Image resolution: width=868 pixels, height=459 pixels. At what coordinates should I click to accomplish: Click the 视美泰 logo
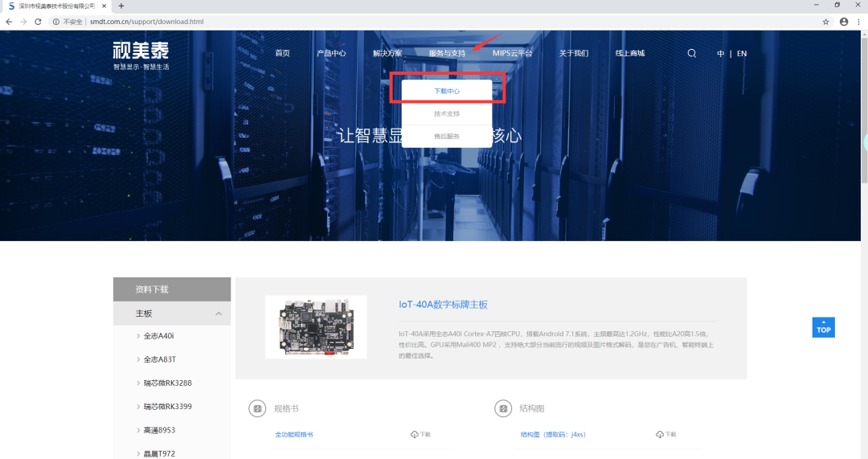click(141, 55)
